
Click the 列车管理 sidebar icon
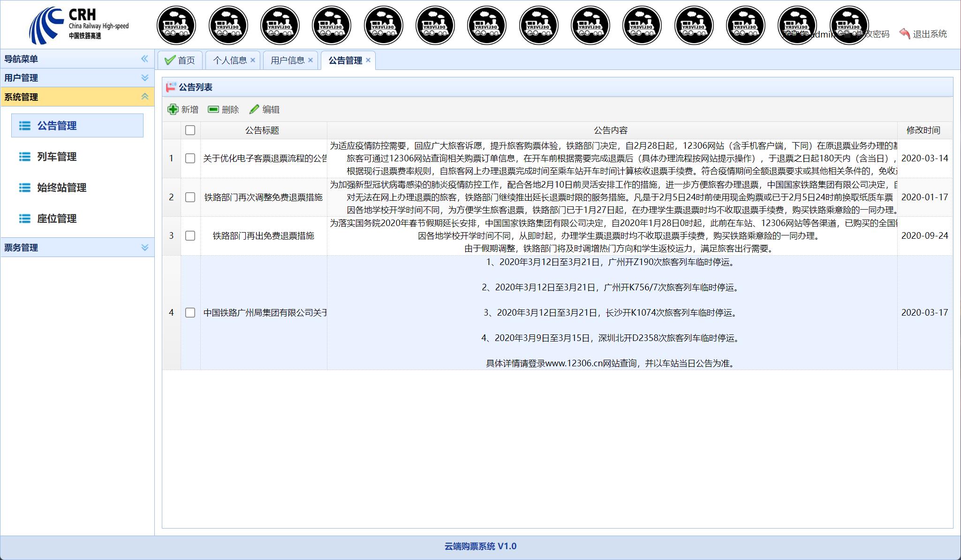click(24, 157)
